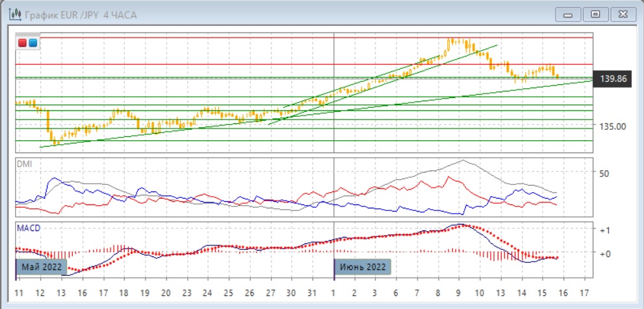Screen dimensions: 644x309
Task: Click the window title График EUR/JPY 4 ЧАСА
Action: pos(81,16)
